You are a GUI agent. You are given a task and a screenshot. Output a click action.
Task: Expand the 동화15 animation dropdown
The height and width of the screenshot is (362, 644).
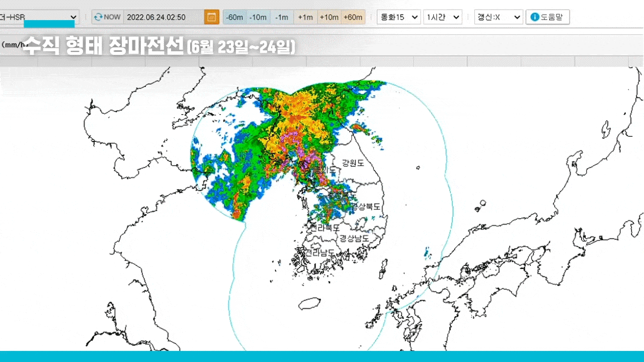(399, 17)
